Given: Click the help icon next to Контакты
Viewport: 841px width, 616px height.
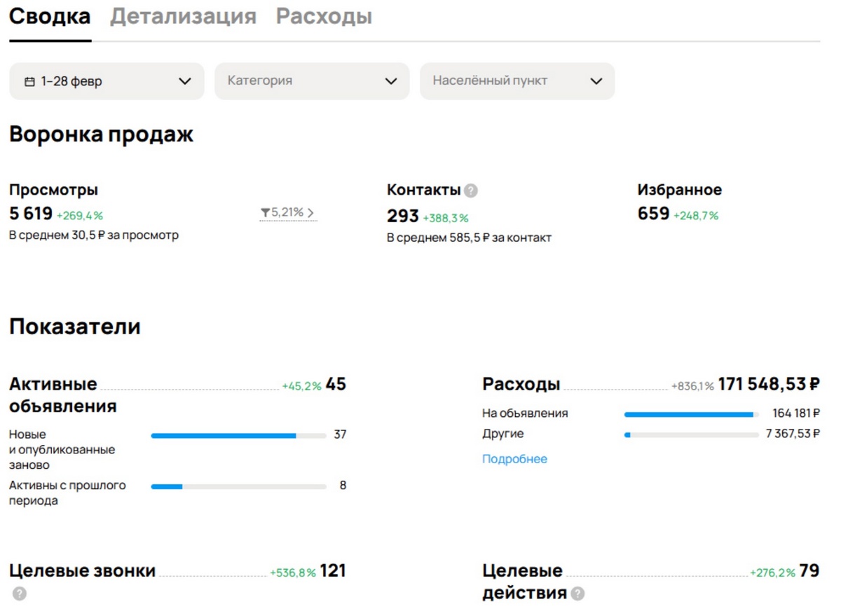Looking at the screenshot, I should pos(471,191).
